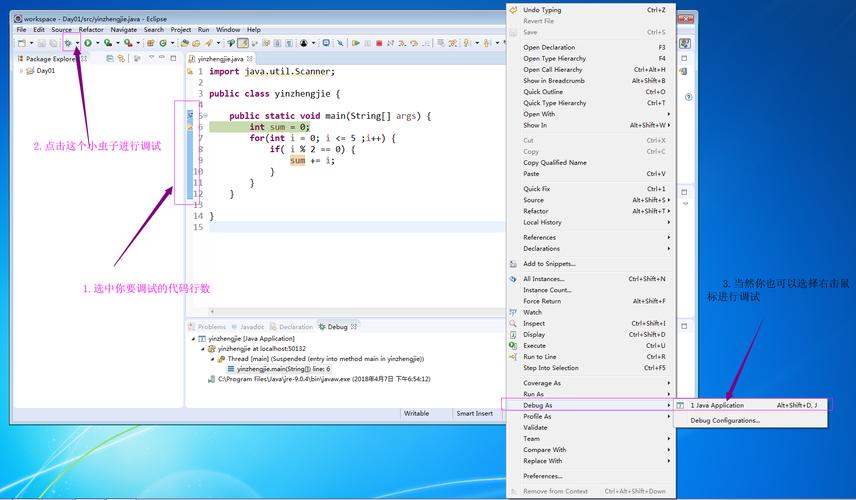Open the Debug button dropdown arrow
This screenshot has height=500, width=856.
[x=77, y=43]
